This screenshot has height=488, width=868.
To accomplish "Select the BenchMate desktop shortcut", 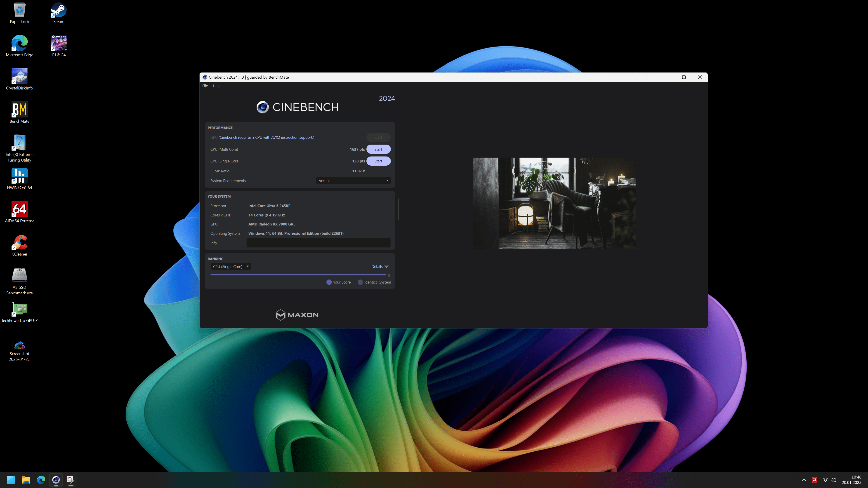I will point(19,113).
